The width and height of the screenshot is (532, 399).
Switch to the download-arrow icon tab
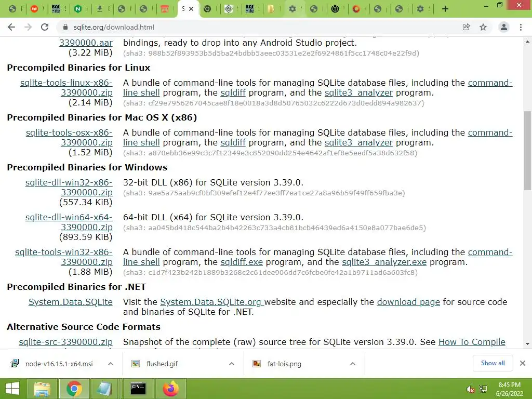pyautogui.click(x=99, y=9)
